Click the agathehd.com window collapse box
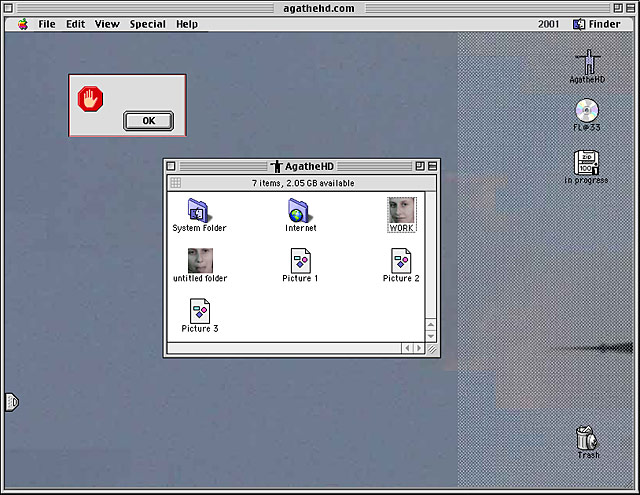The width and height of the screenshot is (640, 495). point(631,8)
